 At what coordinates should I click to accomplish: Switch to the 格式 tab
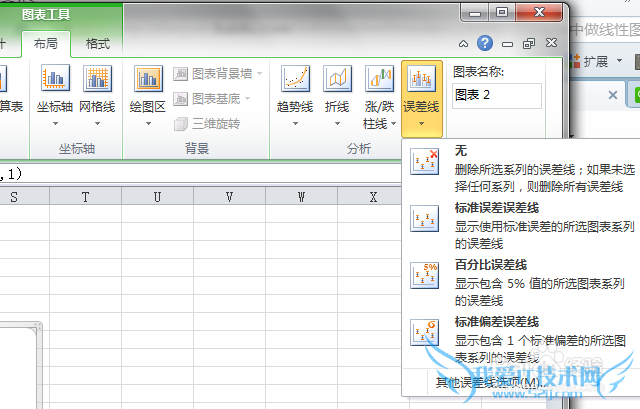click(x=98, y=44)
